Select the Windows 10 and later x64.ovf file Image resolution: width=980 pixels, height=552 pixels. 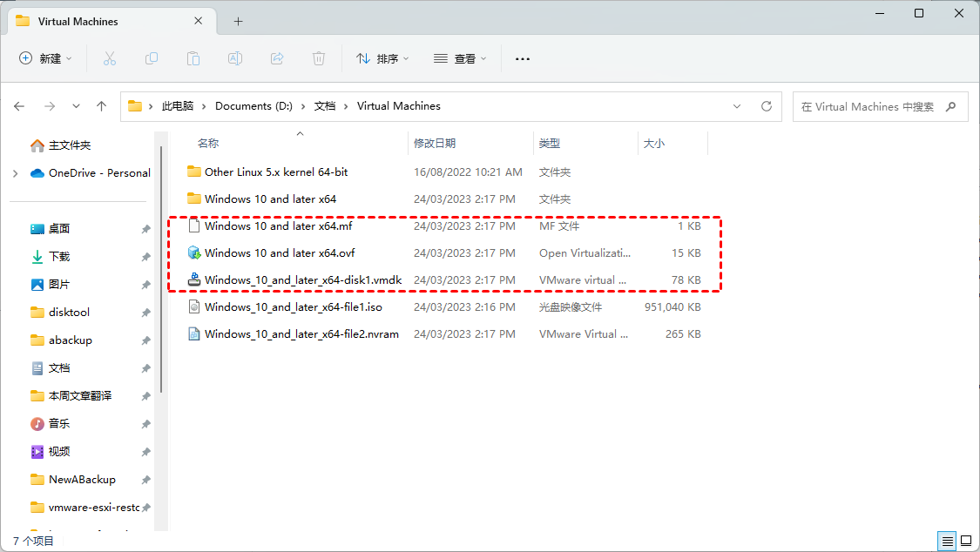(279, 253)
